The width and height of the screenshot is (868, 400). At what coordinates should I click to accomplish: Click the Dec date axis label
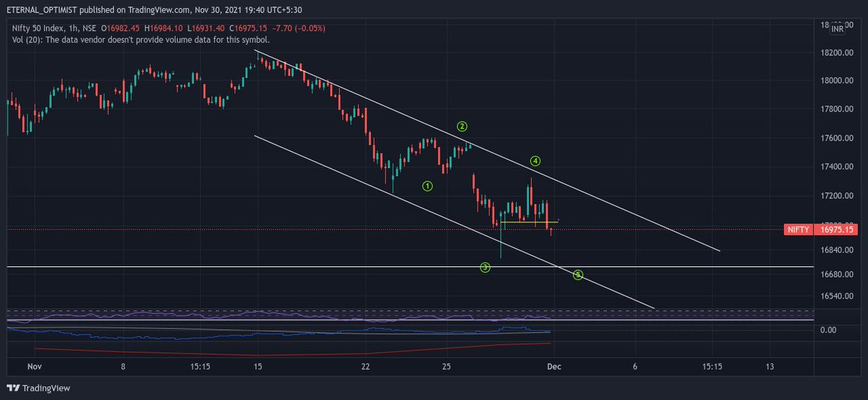coord(553,367)
